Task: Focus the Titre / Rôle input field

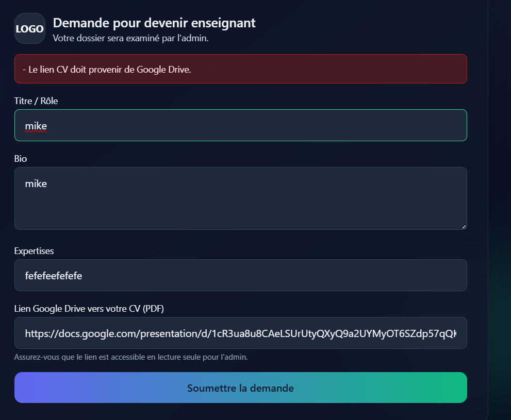Action: 240,125
